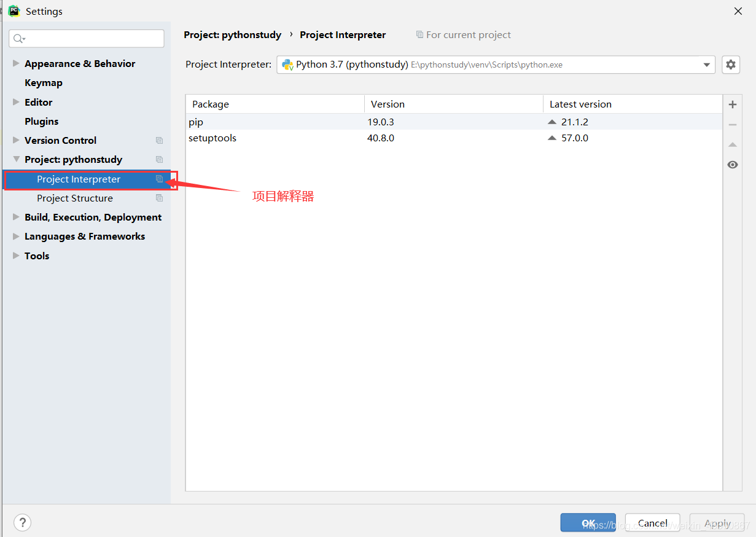Expand the Appearance & Behavior section
The height and width of the screenshot is (537, 756).
pyautogui.click(x=16, y=63)
